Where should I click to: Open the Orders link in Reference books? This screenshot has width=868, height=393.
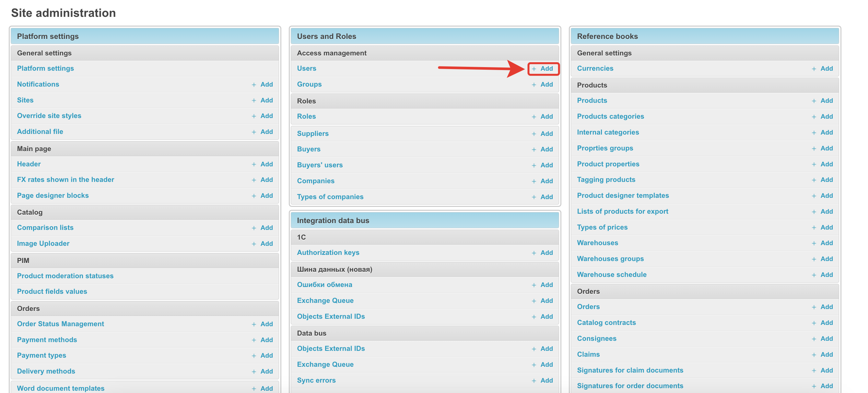588,307
